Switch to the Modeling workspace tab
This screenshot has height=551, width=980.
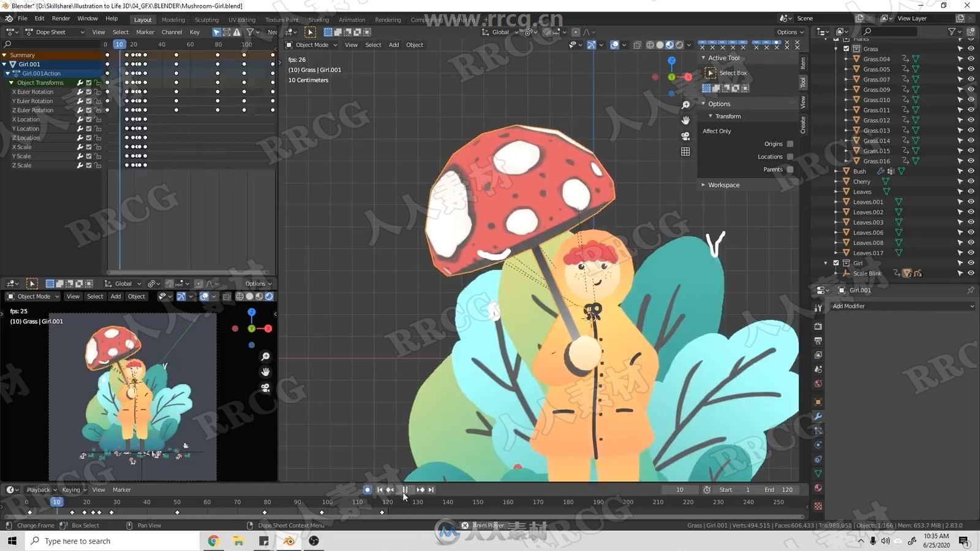click(x=173, y=20)
